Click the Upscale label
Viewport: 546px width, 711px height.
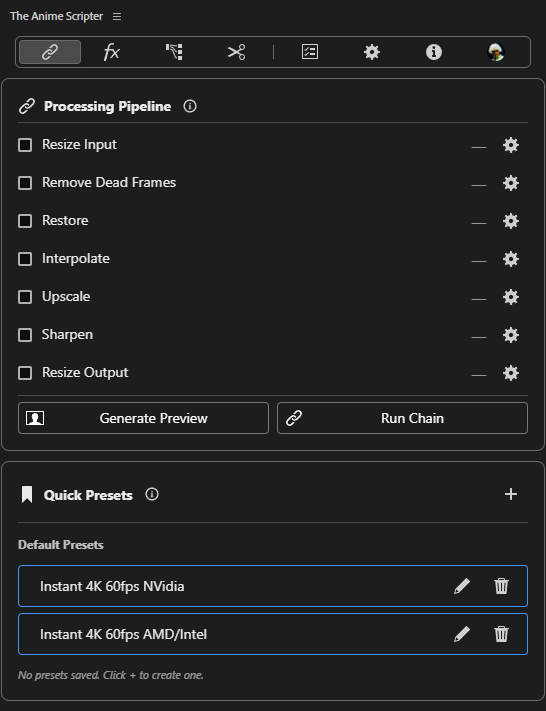66,297
